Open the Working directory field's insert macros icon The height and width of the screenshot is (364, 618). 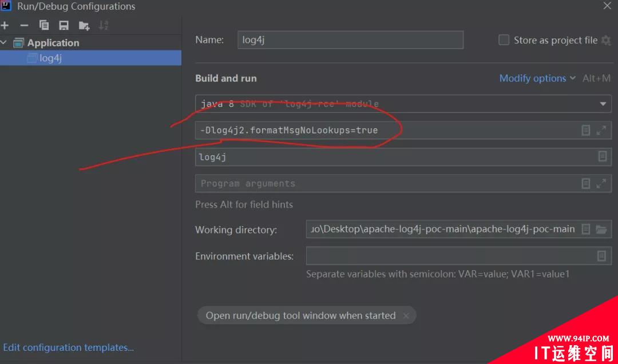click(x=586, y=229)
